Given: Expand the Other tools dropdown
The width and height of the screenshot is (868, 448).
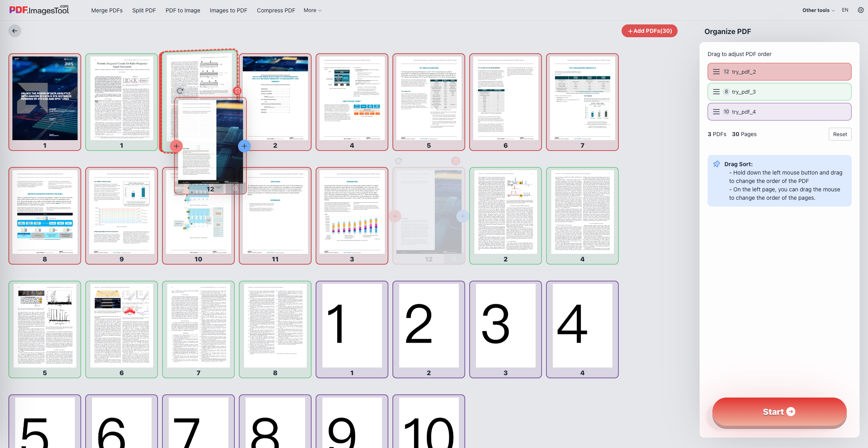Looking at the screenshot, I should click(818, 10).
